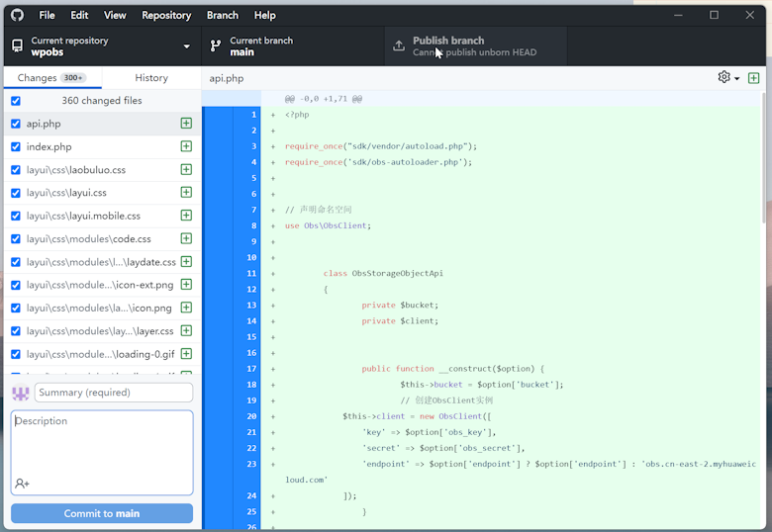Click the publish upload arrow icon
The height and width of the screenshot is (532, 772).
click(398, 45)
